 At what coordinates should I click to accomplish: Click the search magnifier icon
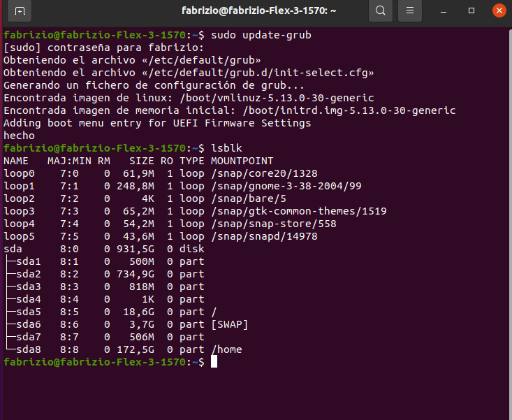[380, 11]
